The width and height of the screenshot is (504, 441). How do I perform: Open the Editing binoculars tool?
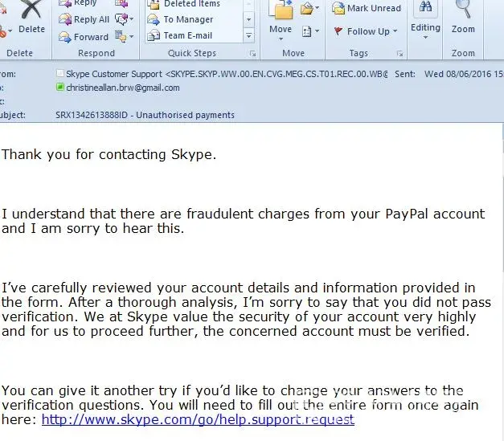425,10
